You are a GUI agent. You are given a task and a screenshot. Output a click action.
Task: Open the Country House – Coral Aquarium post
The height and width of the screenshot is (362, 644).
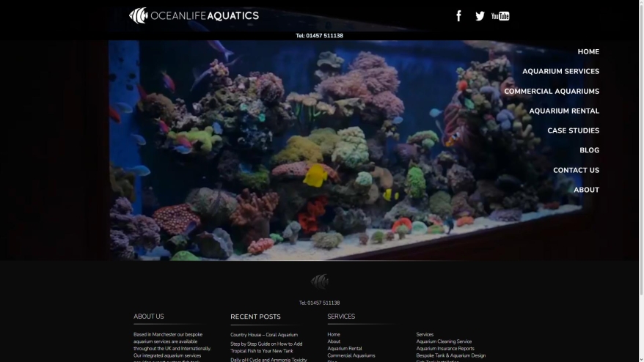coord(264,334)
